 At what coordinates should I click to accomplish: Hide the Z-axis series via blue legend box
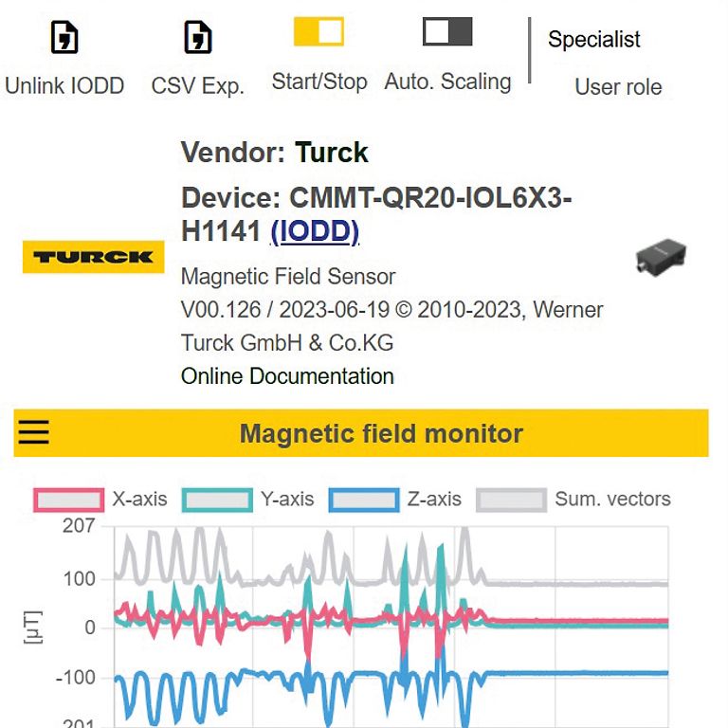coord(364,500)
